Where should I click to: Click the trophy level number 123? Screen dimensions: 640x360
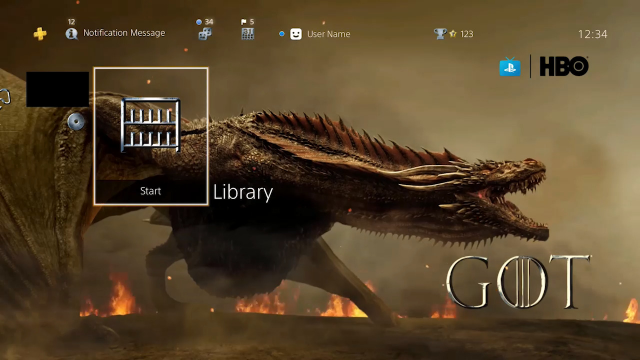click(x=467, y=34)
